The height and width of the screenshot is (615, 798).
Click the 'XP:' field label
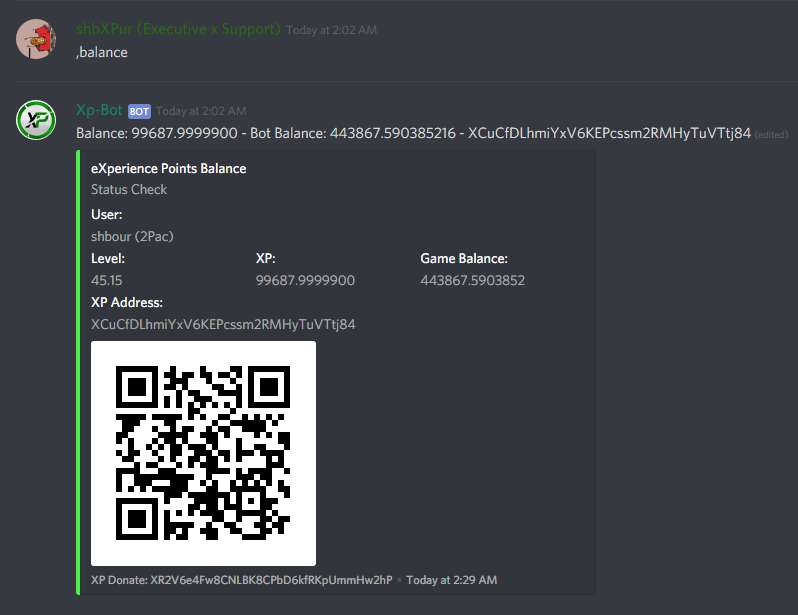click(266, 259)
